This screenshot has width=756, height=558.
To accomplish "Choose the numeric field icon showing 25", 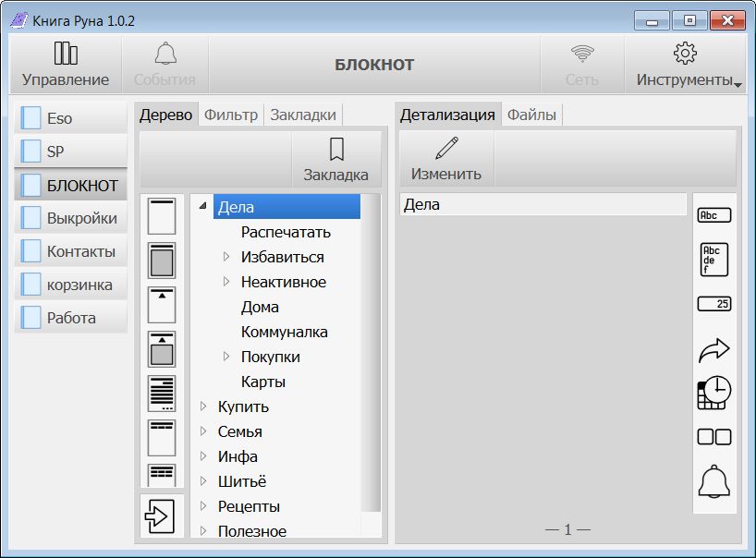I will 714,304.
